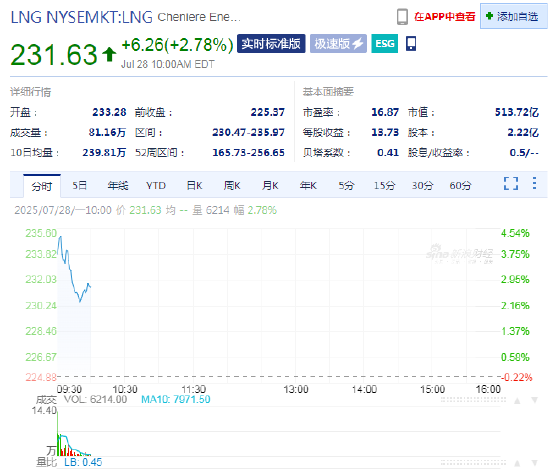This screenshot has width=550, height=469.
Task: Click the LB: 0.45 indicator label
Action: pyautogui.click(x=83, y=462)
